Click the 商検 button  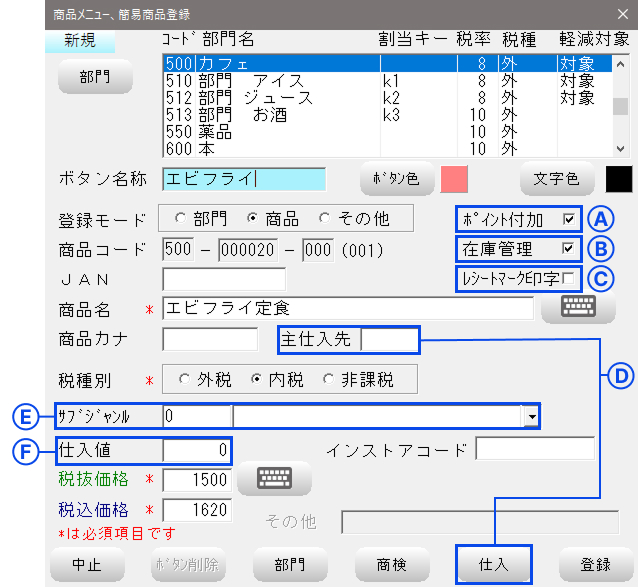[x=391, y=565]
